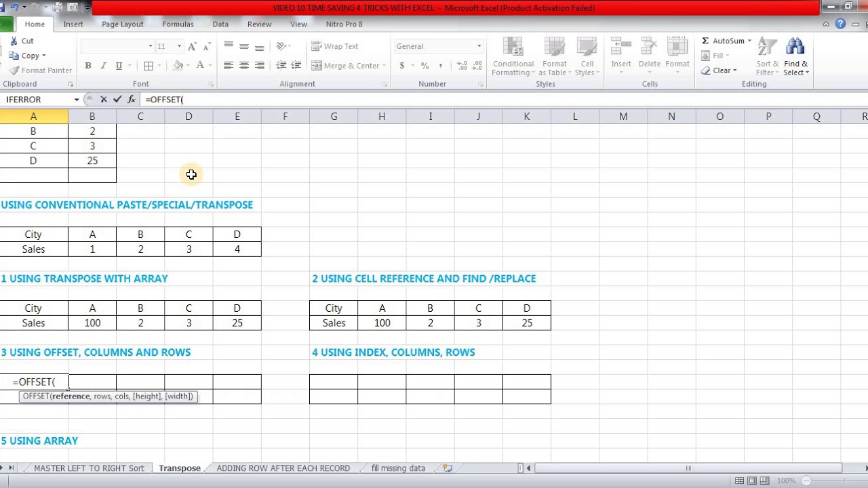Click Increase Font Size icon
The width and height of the screenshot is (868, 488).
coord(192,46)
